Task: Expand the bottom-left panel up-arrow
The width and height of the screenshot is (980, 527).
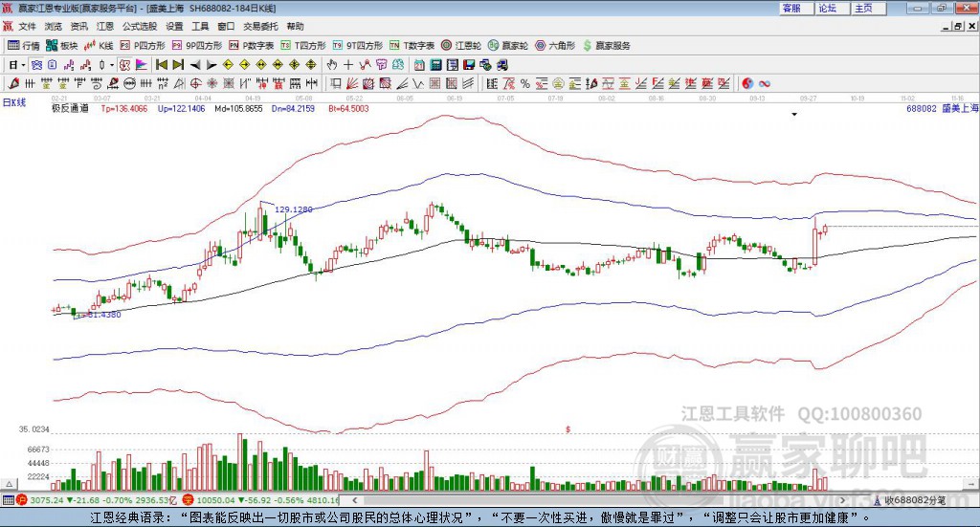Action: click(x=9, y=485)
